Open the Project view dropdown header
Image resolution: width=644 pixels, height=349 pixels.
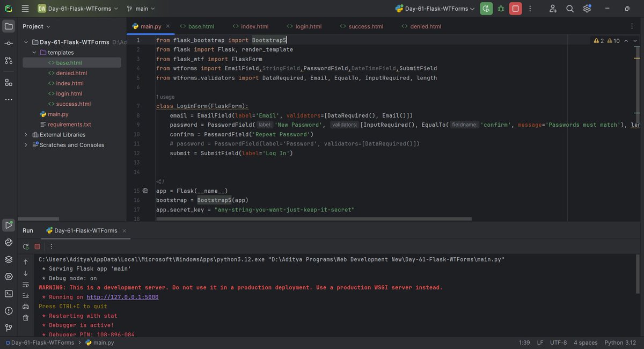pyautogui.click(x=36, y=26)
